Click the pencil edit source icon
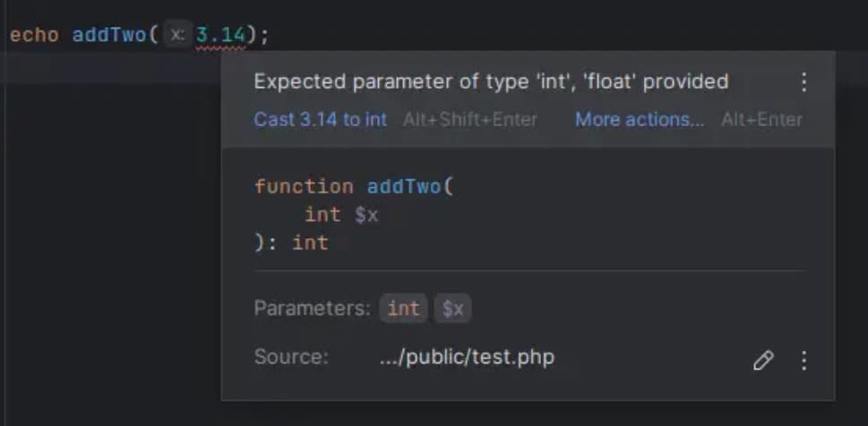 click(x=762, y=361)
